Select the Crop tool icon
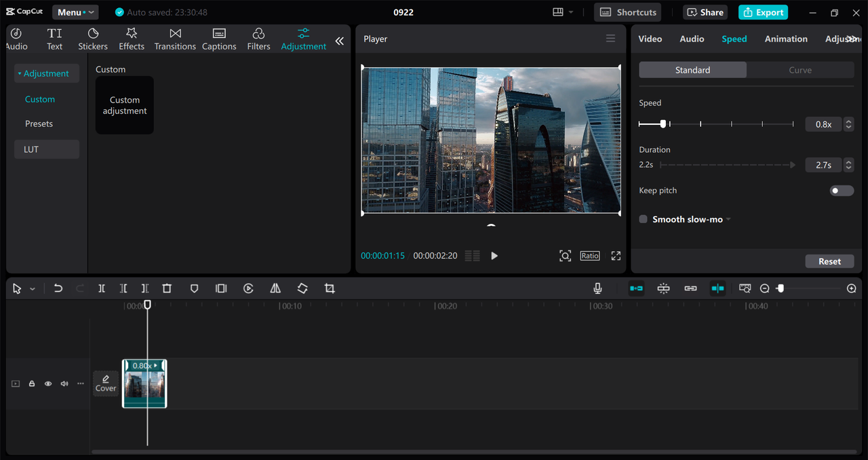This screenshot has height=460, width=868. (x=330, y=288)
